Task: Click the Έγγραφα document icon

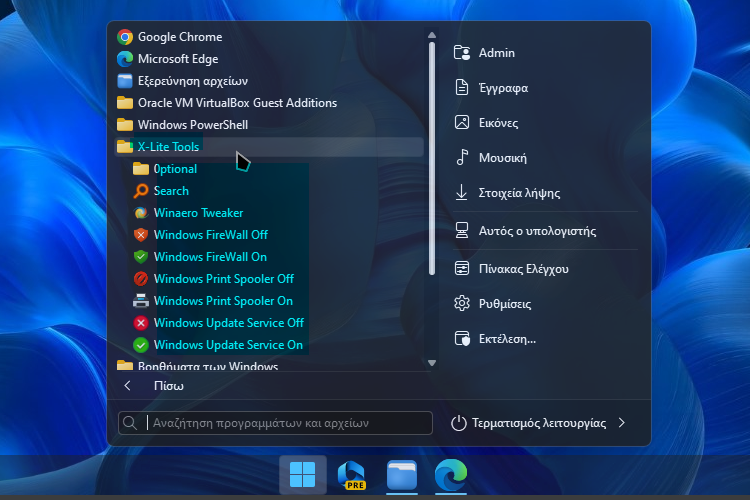Action: click(x=462, y=88)
